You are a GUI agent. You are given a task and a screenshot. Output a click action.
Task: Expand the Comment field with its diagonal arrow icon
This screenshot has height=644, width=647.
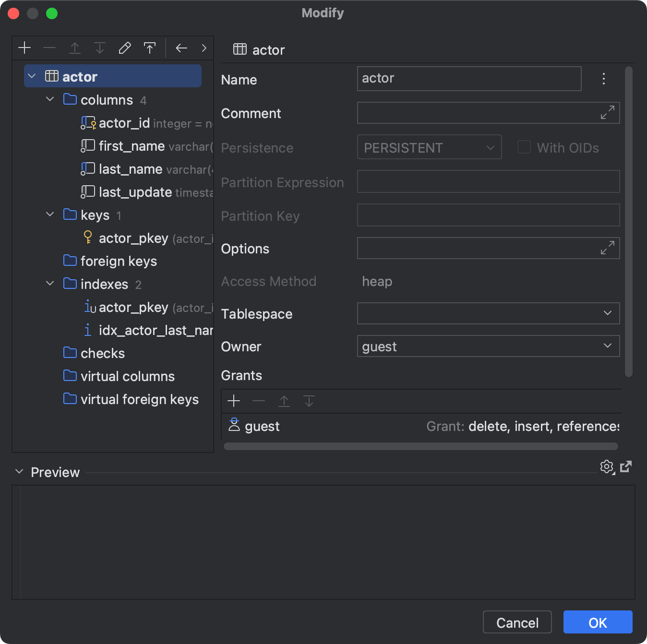608,112
